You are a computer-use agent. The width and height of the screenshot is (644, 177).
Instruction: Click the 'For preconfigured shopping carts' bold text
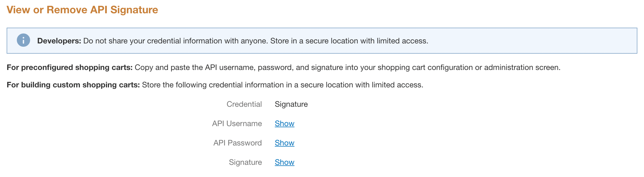click(x=70, y=67)
